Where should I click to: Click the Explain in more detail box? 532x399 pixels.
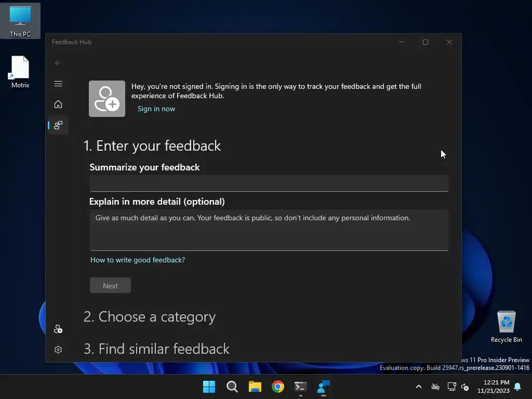[x=269, y=230]
